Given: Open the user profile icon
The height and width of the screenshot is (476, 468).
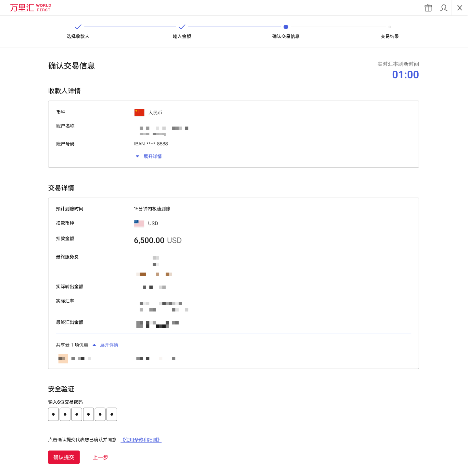Looking at the screenshot, I should coord(444,8).
